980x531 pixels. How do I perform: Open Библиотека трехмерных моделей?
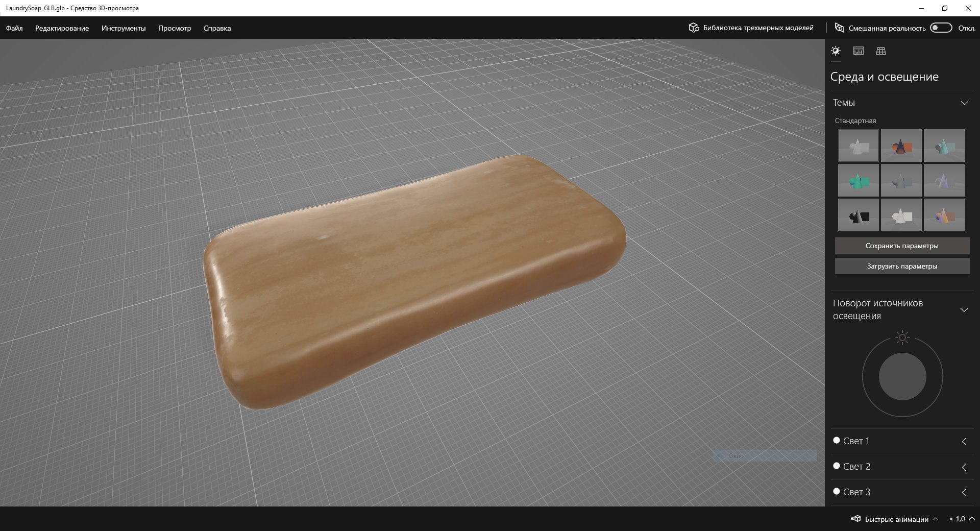[x=751, y=28]
